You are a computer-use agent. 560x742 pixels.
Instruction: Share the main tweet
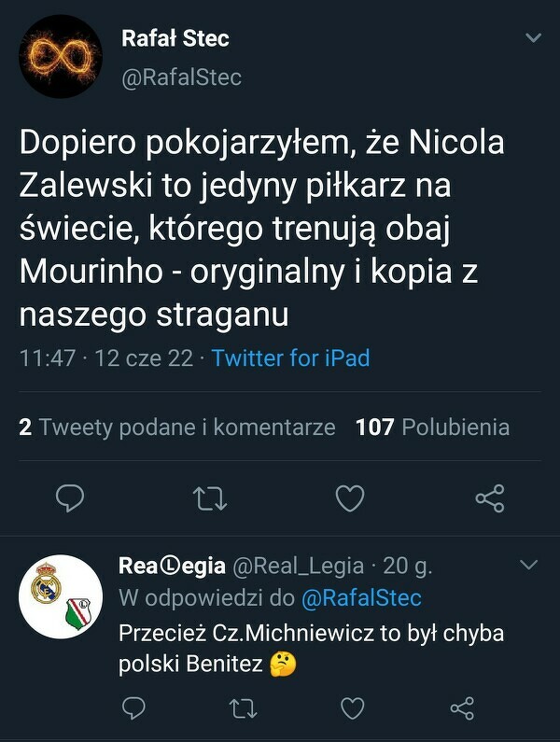tap(489, 499)
